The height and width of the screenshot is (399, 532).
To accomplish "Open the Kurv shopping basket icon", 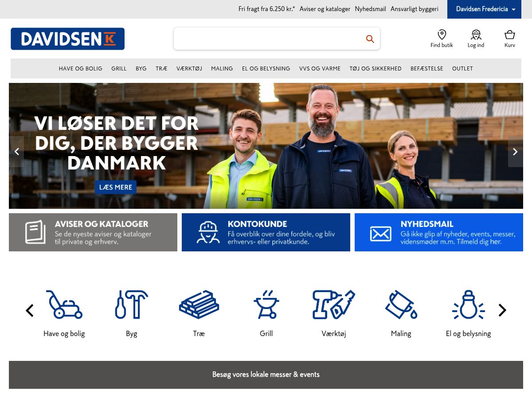I will point(510,35).
